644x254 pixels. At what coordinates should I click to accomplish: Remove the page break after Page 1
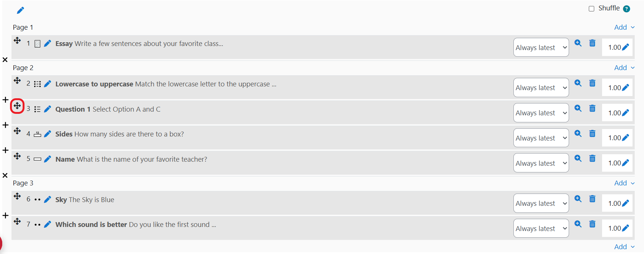[5, 60]
